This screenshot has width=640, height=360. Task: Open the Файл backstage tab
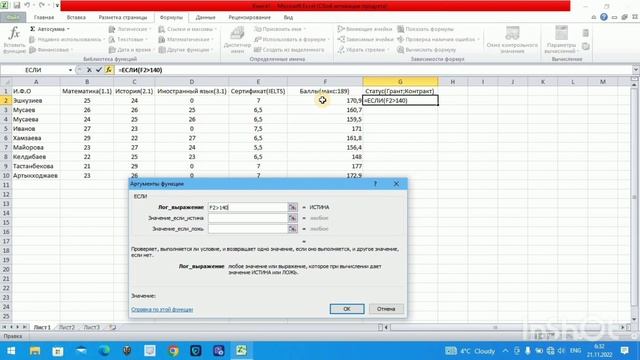(13, 18)
